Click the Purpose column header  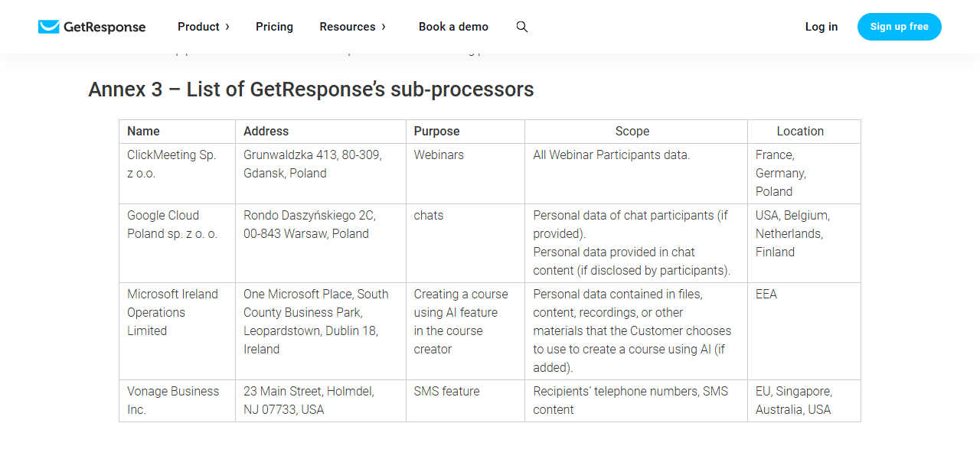(x=465, y=132)
